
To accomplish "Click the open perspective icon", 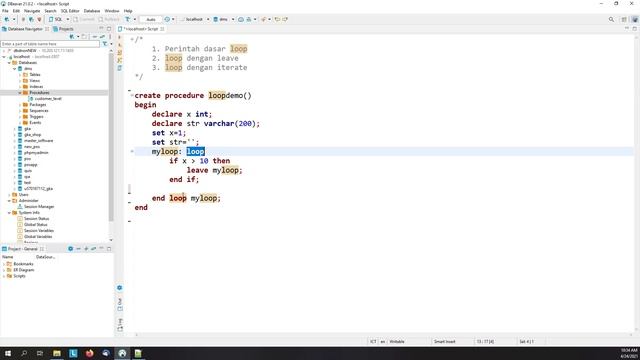I will [624, 19].
